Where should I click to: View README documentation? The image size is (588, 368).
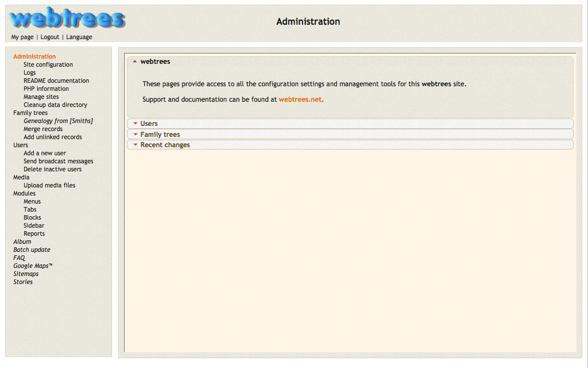(56, 80)
